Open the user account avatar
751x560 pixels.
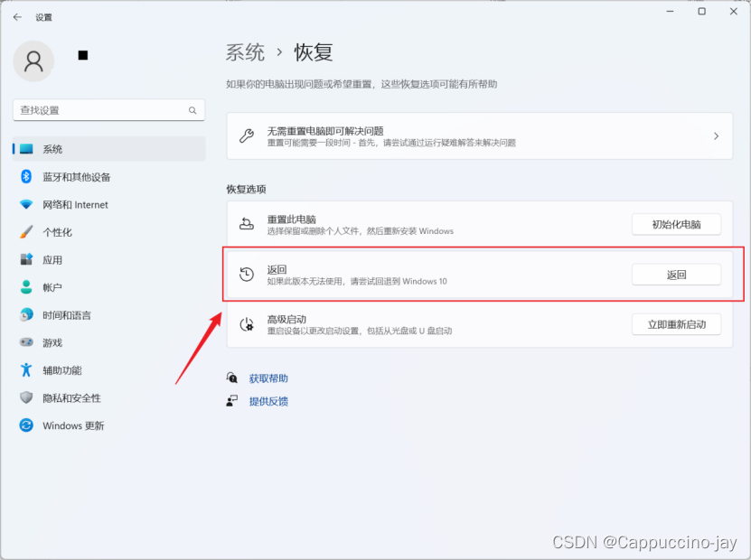click(x=33, y=61)
